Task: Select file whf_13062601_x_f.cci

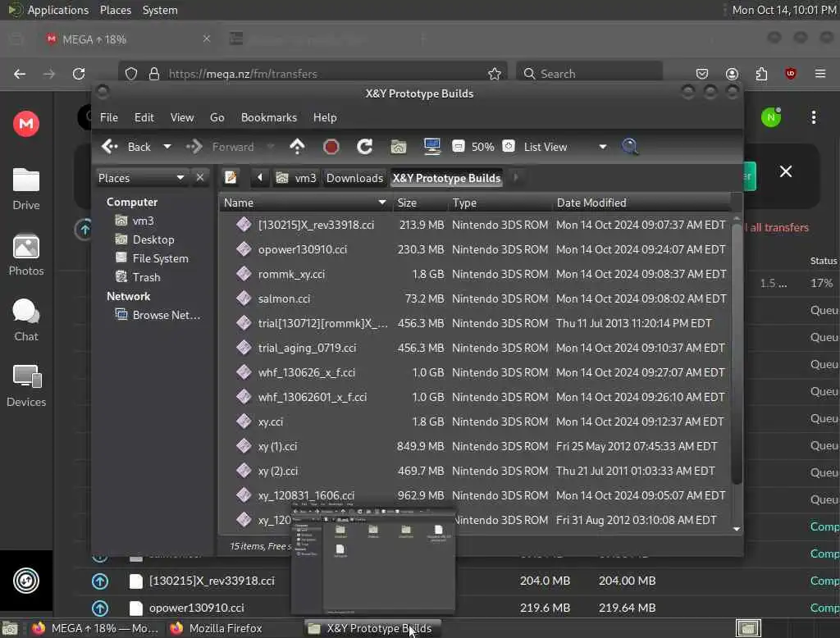Action: pos(313,398)
